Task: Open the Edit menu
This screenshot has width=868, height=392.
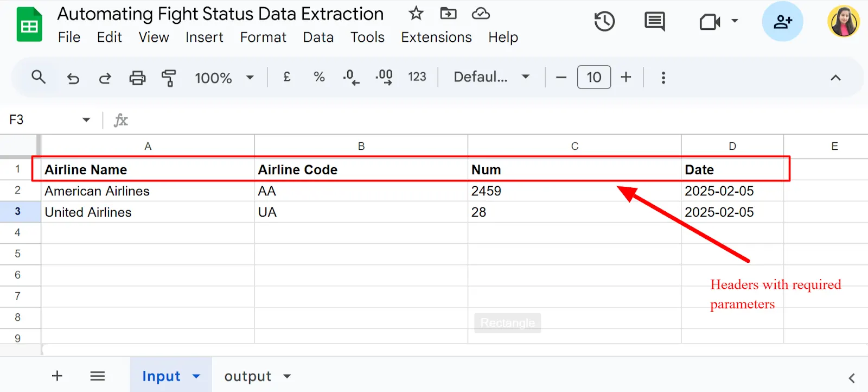Action: pos(109,37)
